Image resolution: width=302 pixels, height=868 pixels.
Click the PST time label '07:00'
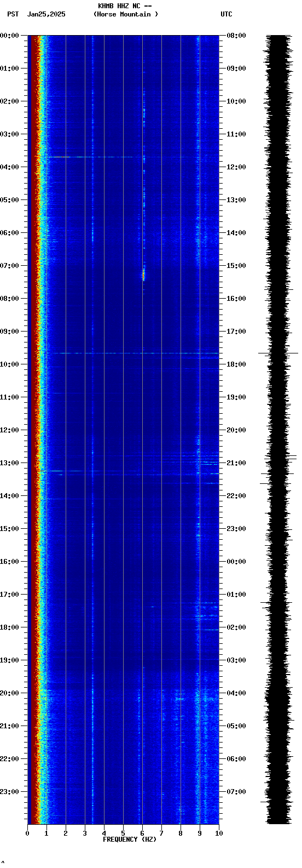(9, 266)
